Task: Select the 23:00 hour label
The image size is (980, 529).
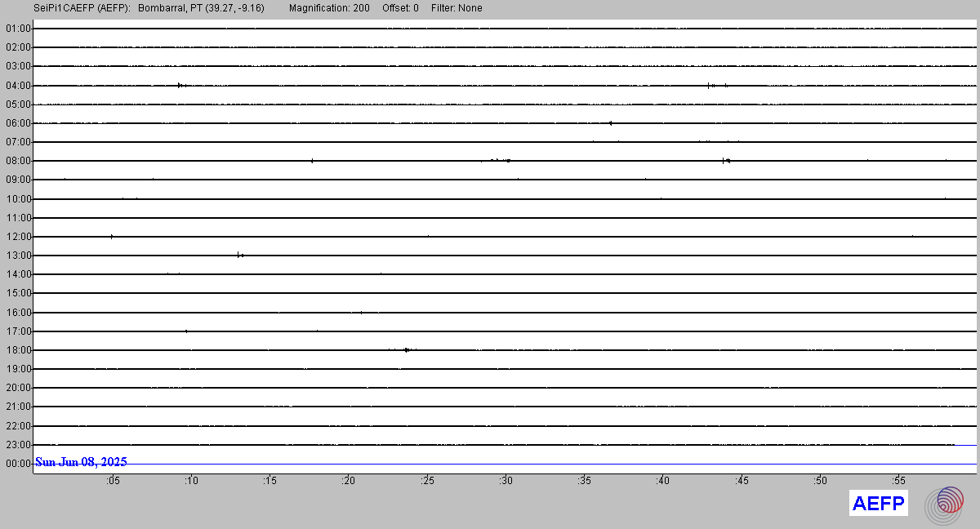Action: [18, 445]
